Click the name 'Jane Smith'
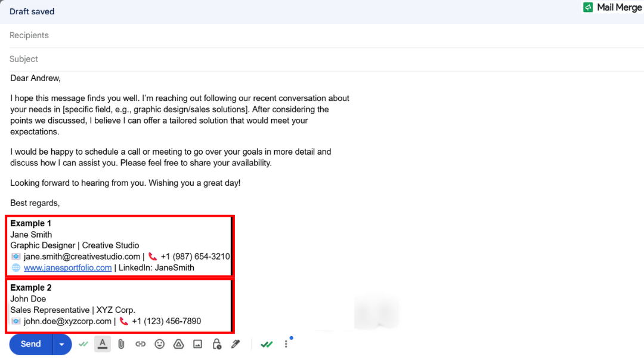Viewport: 644px width, 363px height. coord(31,235)
